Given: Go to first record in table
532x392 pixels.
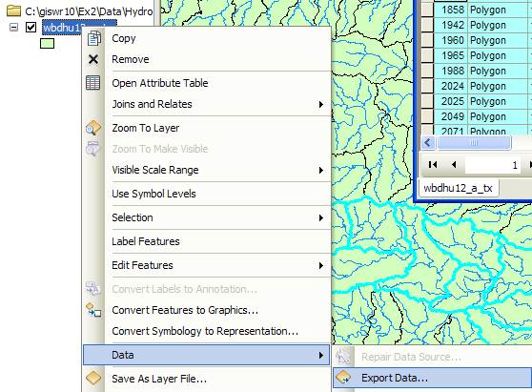Looking at the screenshot, I should [x=433, y=165].
